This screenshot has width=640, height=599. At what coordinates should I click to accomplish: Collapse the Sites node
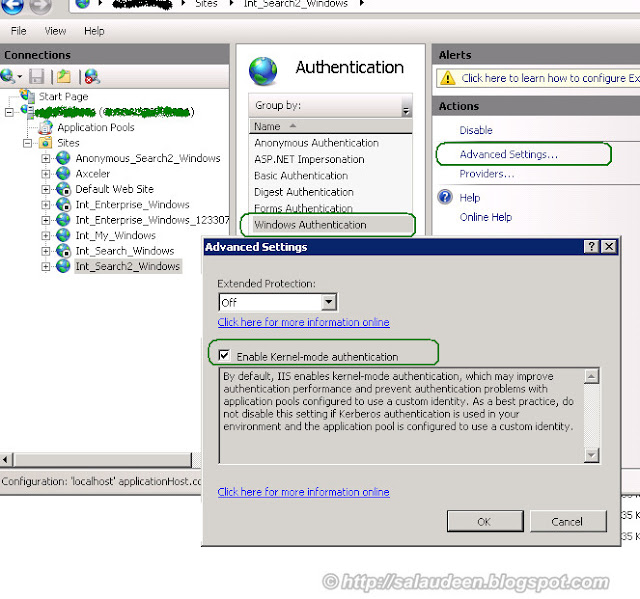[27, 143]
